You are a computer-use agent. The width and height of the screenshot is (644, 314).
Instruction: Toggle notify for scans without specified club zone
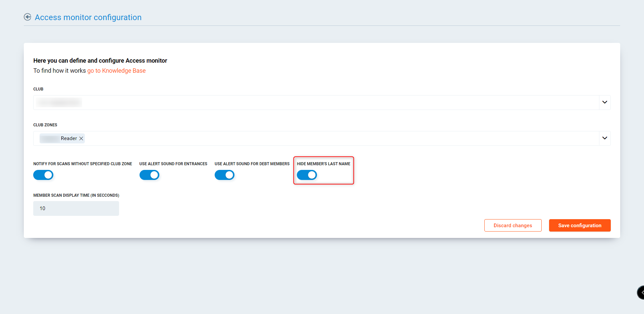tap(43, 175)
